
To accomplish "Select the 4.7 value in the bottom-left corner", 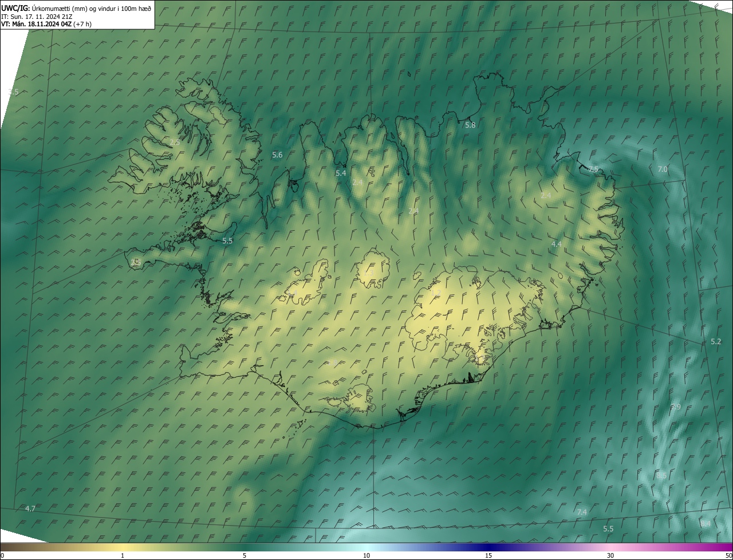I will pyautogui.click(x=30, y=509).
